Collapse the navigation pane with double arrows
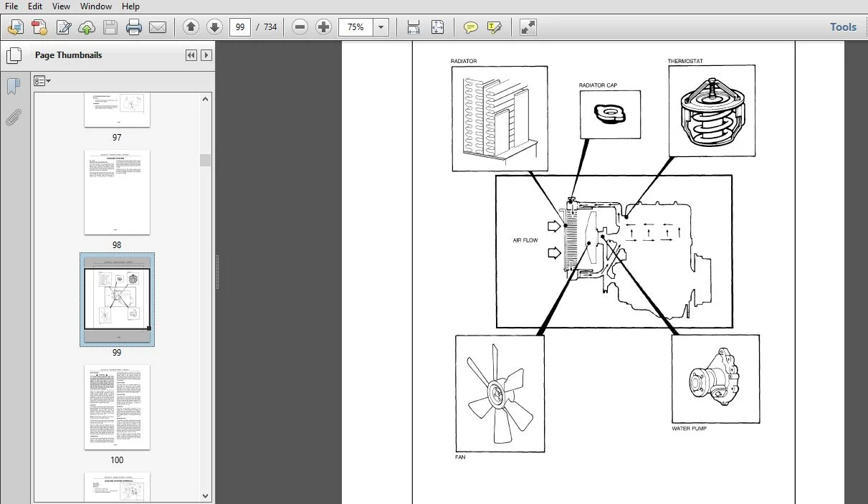 [x=191, y=55]
